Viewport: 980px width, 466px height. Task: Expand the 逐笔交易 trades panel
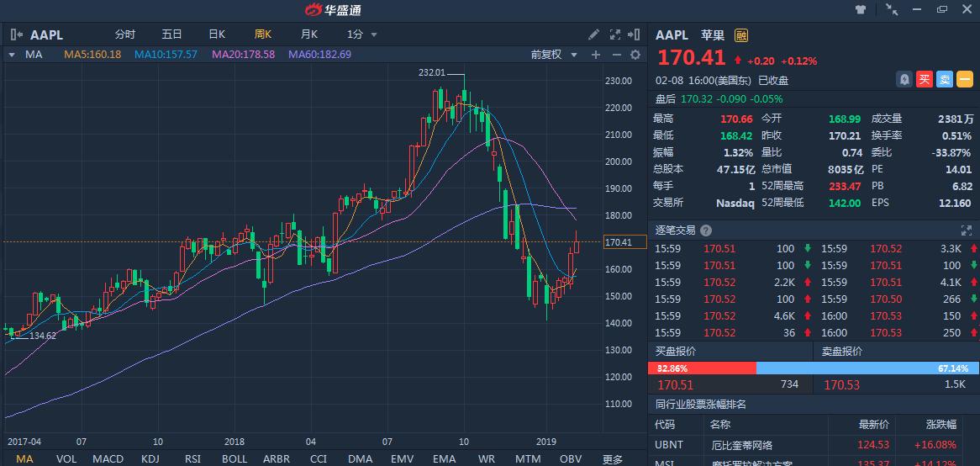tap(966, 230)
